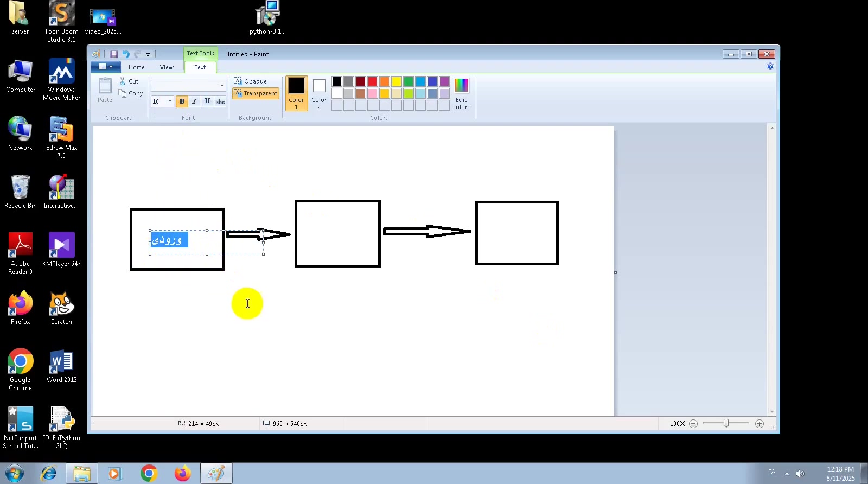
Task: Select the Network desktop icon
Action: (x=21, y=134)
